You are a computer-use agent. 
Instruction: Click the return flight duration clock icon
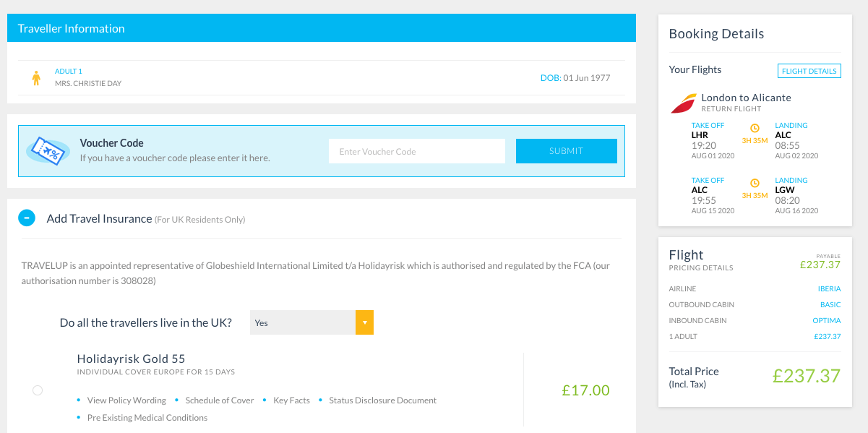pos(755,184)
